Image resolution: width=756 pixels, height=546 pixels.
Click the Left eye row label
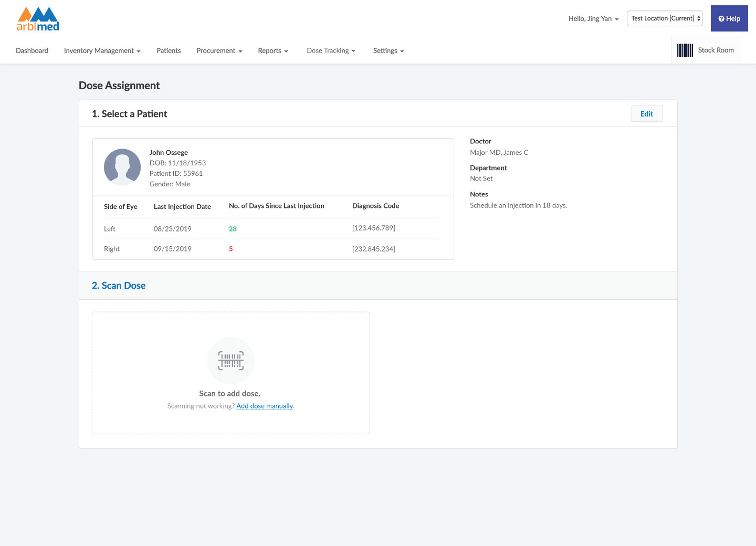[110, 229]
